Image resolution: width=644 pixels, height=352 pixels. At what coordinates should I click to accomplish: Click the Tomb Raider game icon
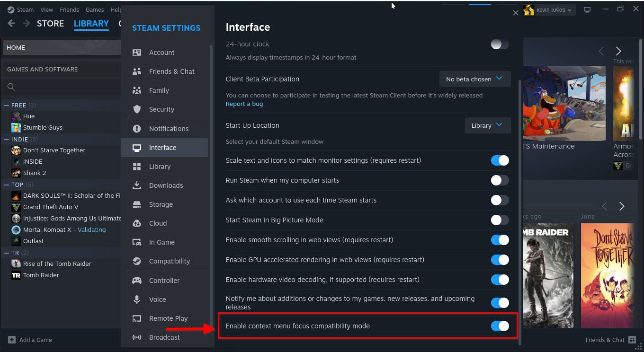click(16, 275)
